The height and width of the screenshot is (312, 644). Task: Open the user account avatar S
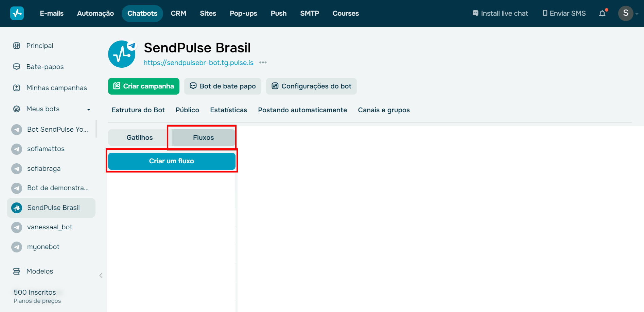[626, 13]
